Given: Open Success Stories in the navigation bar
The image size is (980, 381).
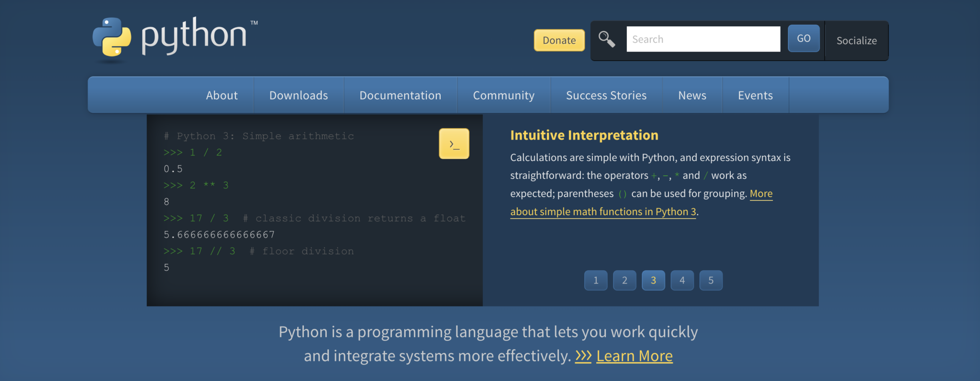Looking at the screenshot, I should [606, 96].
